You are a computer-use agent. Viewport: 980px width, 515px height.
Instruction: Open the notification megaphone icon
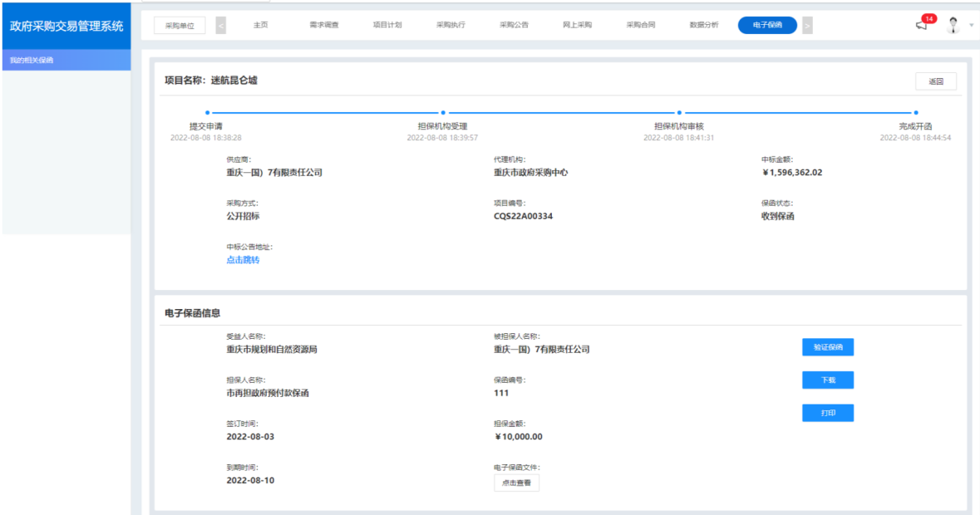pos(921,25)
